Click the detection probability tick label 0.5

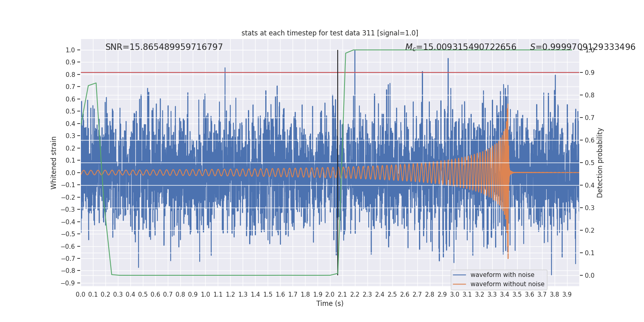590,163
